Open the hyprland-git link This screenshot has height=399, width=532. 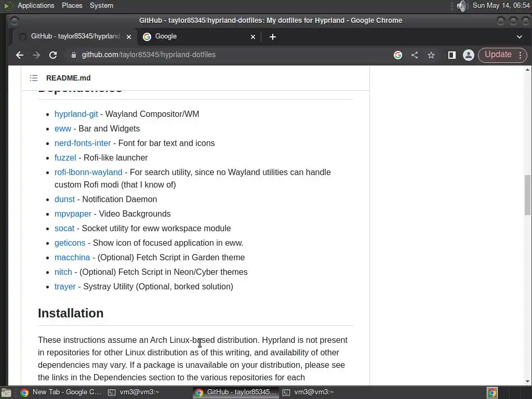[76, 114]
